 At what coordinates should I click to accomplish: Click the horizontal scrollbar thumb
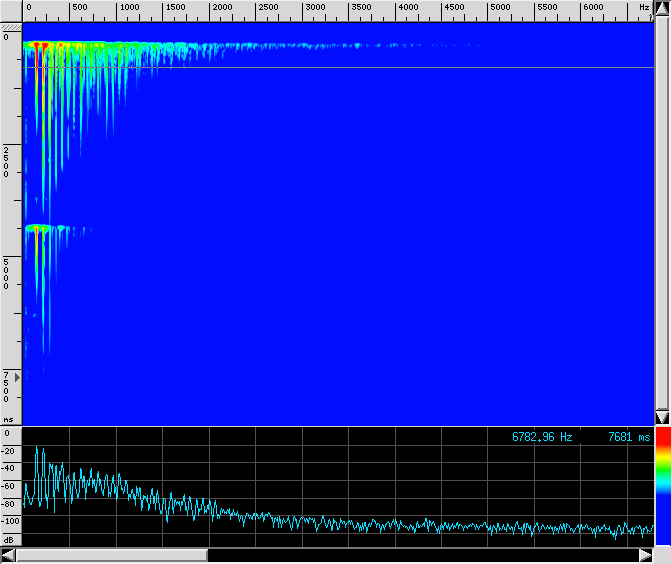[111, 555]
